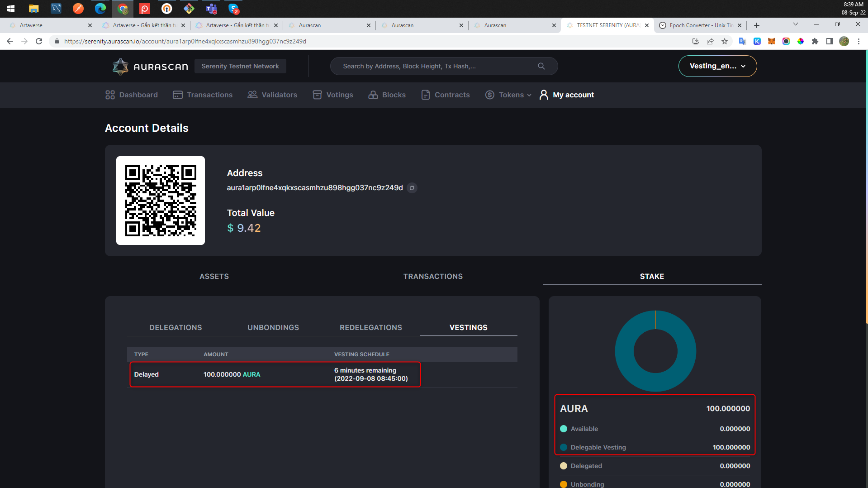
Task: Open the Vesting_en account dropdown
Action: coord(717,66)
